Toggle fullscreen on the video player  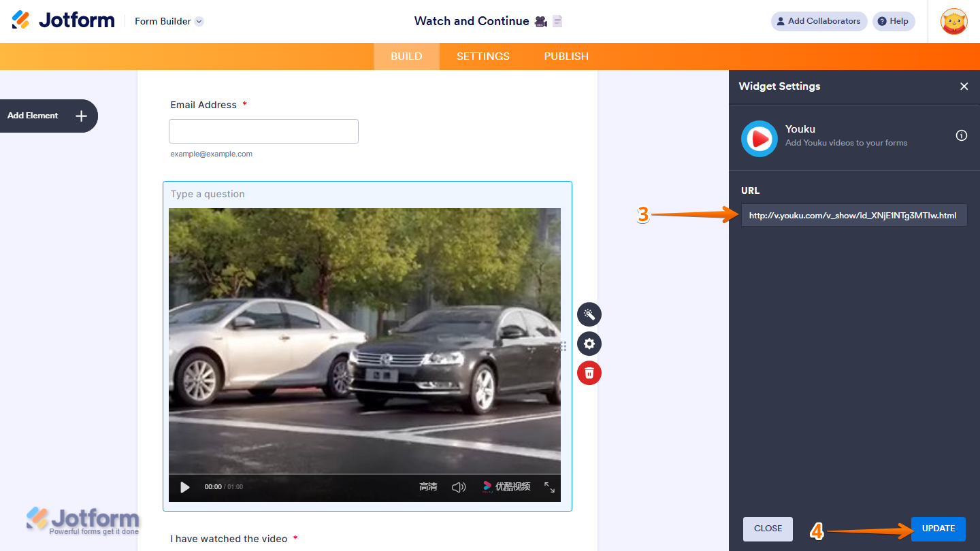549,487
